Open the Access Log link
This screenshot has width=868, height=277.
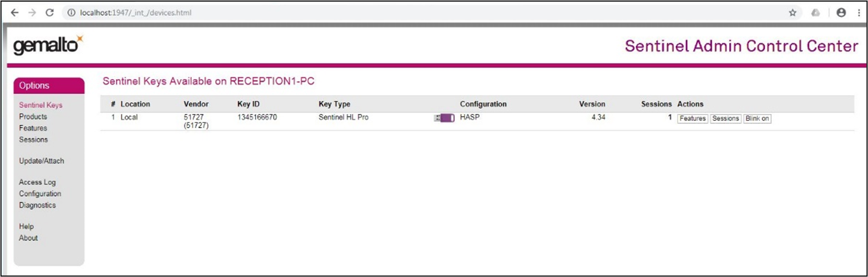37,182
